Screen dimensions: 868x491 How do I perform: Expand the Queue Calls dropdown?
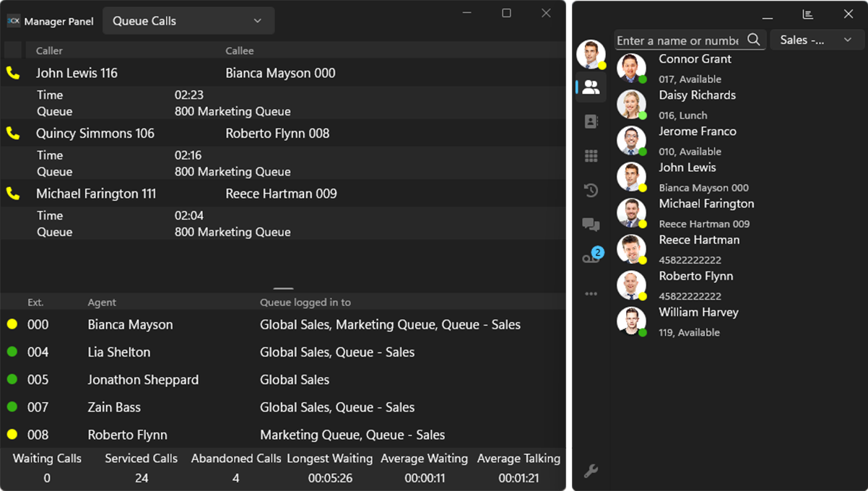(188, 21)
